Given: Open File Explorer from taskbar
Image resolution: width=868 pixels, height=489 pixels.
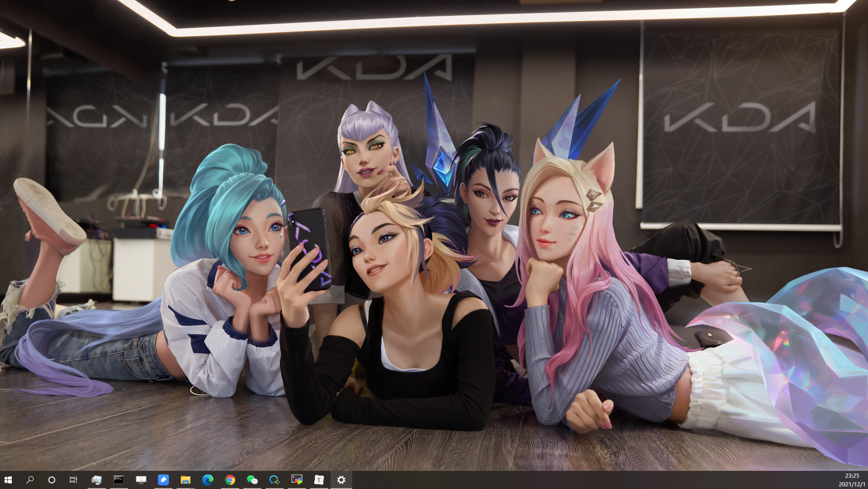Looking at the screenshot, I should pyautogui.click(x=185, y=479).
